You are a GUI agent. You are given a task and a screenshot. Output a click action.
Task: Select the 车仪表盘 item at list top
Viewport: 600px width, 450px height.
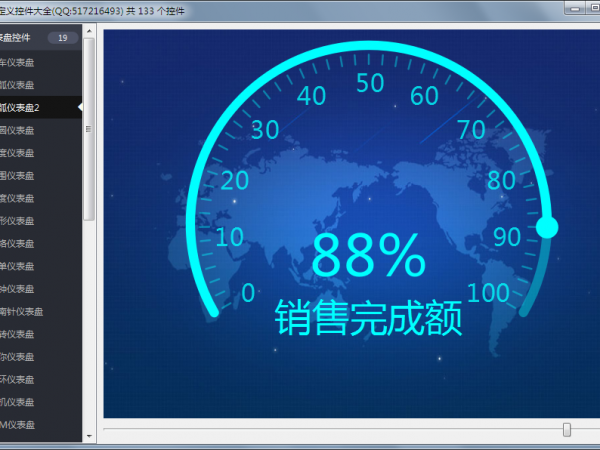point(18,62)
